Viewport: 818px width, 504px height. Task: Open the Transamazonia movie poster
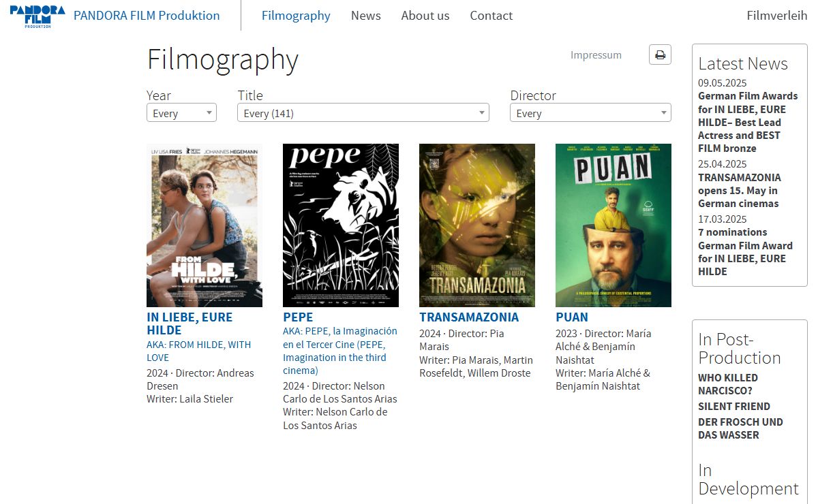477,225
